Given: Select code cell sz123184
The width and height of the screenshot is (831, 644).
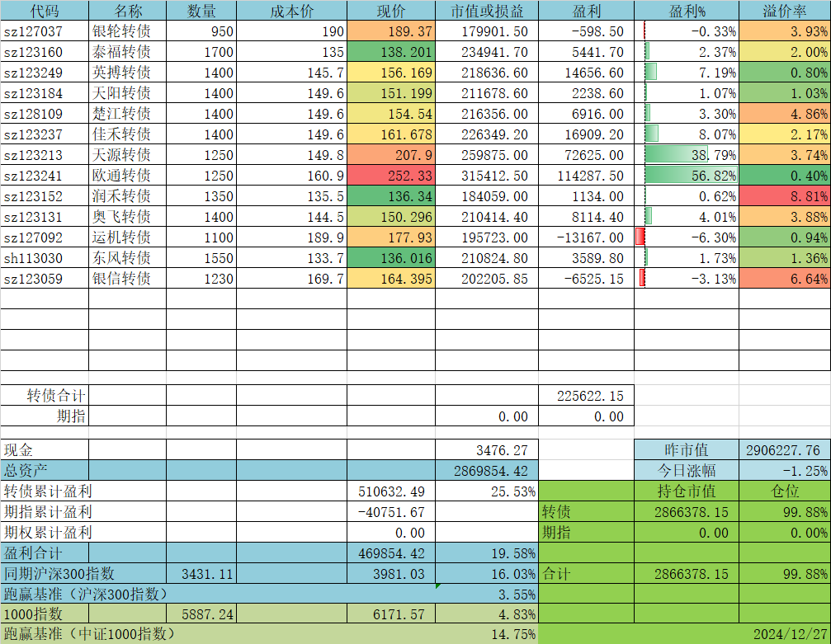Looking at the screenshot, I should [x=45, y=93].
